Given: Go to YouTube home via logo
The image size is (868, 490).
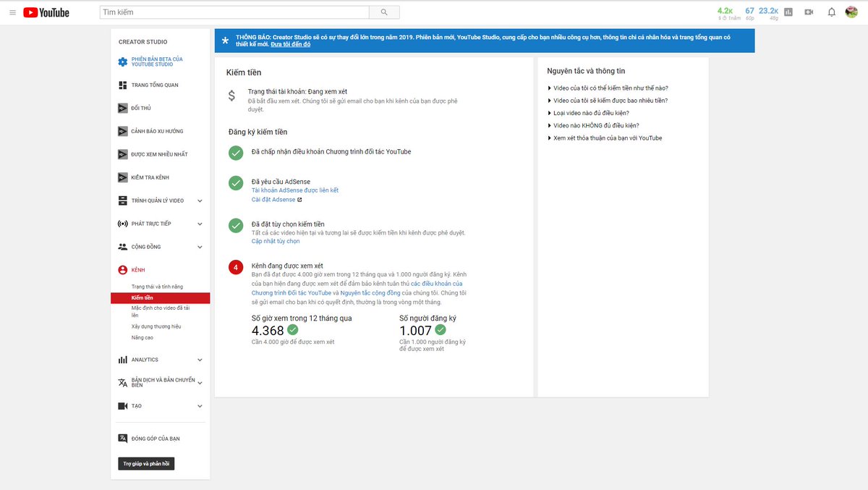Looking at the screenshot, I should coord(46,12).
